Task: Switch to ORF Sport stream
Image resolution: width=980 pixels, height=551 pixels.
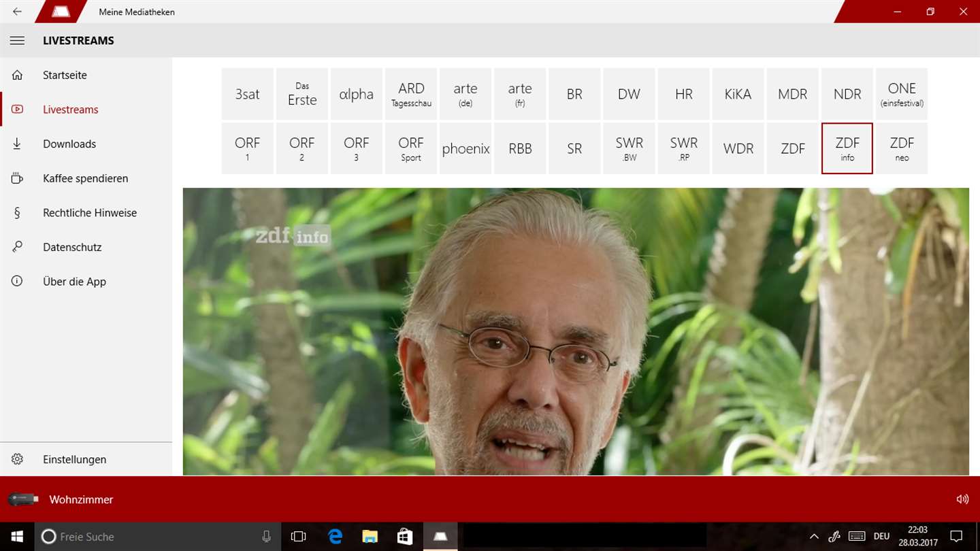Action: (x=411, y=148)
